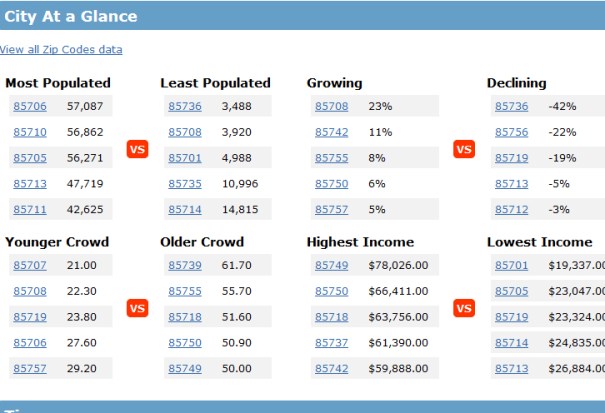Open zip 85756 under Declining
This screenshot has height=413, width=605.
[x=511, y=132]
